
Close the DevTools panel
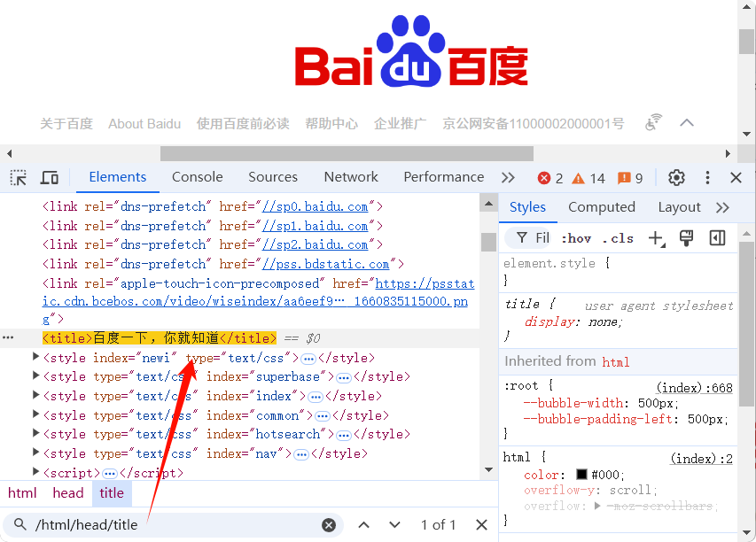pyautogui.click(x=736, y=178)
